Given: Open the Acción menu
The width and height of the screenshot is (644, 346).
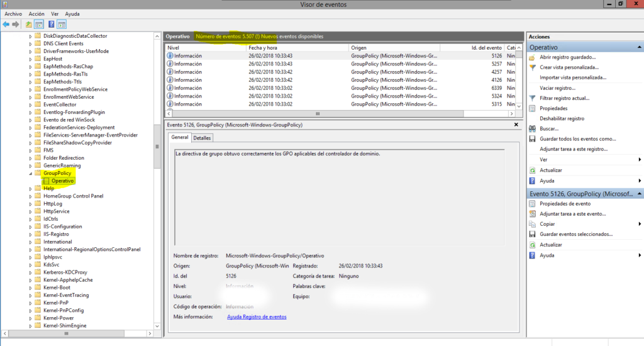Looking at the screenshot, I should tap(36, 14).
